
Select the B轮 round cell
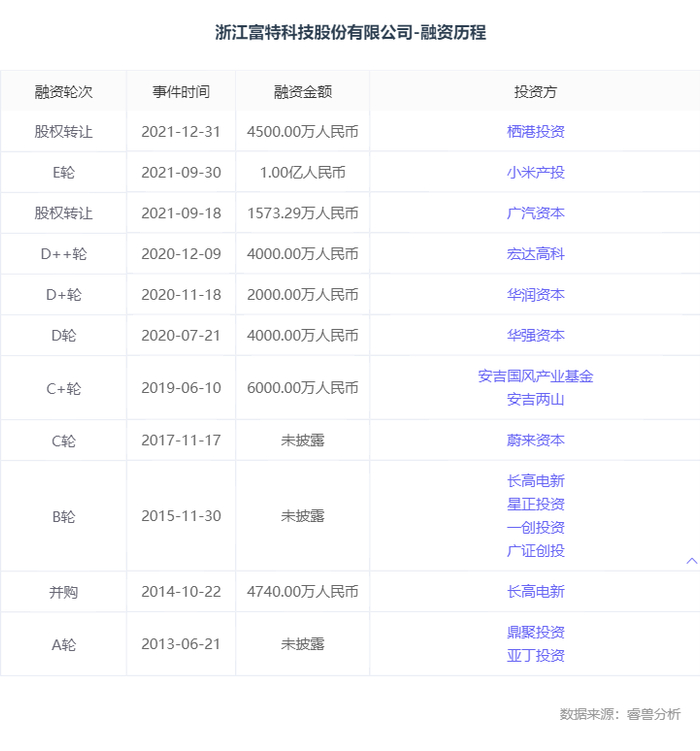pyautogui.click(x=63, y=516)
